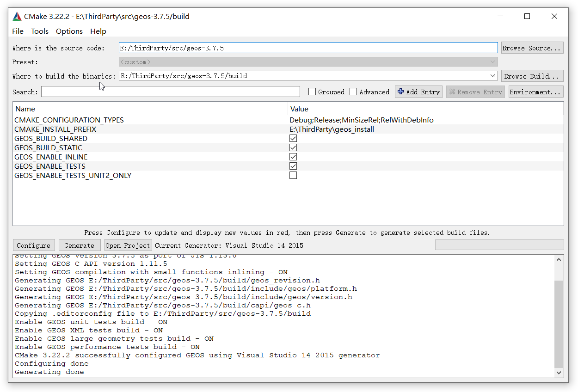This screenshot has width=578, height=392.
Task: Uncheck the GEOS_ENABLE_INLINE option
Action: [293, 157]
